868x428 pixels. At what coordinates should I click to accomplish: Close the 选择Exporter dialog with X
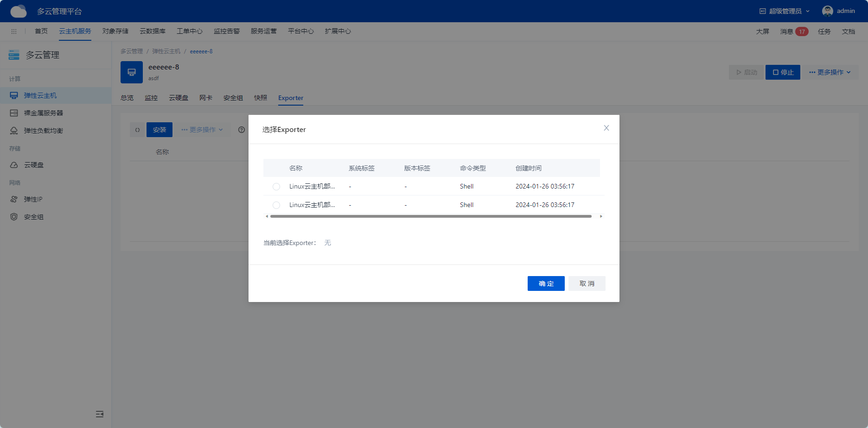pyautogui.click(x=606, y=128)
